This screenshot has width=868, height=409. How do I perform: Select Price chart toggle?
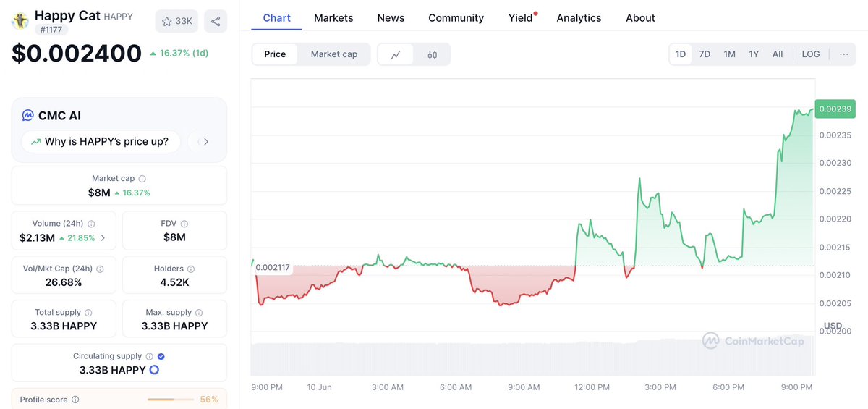(275, 54)
